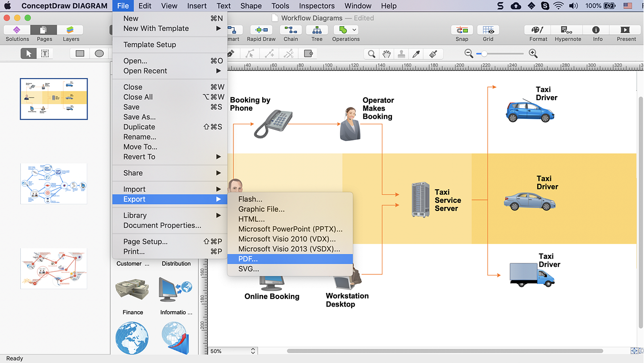Screen dimensions: 644x363
Task: Click the zoom out magnifier
Action: 469,53
